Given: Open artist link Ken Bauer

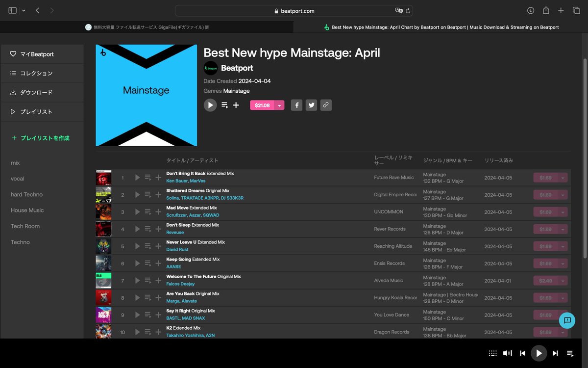Looking at the screenshot, I should [176, 181].
